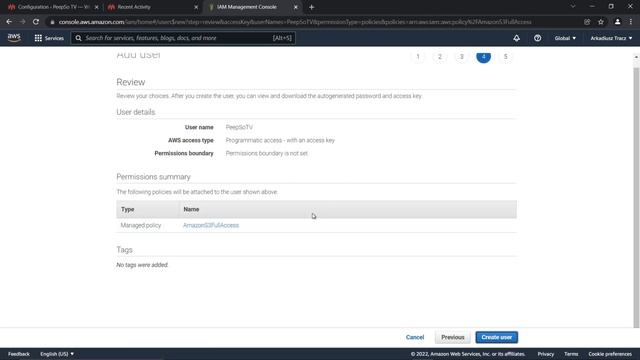Close the Configuration PeepSo TV tab

(x=96, y=7)
